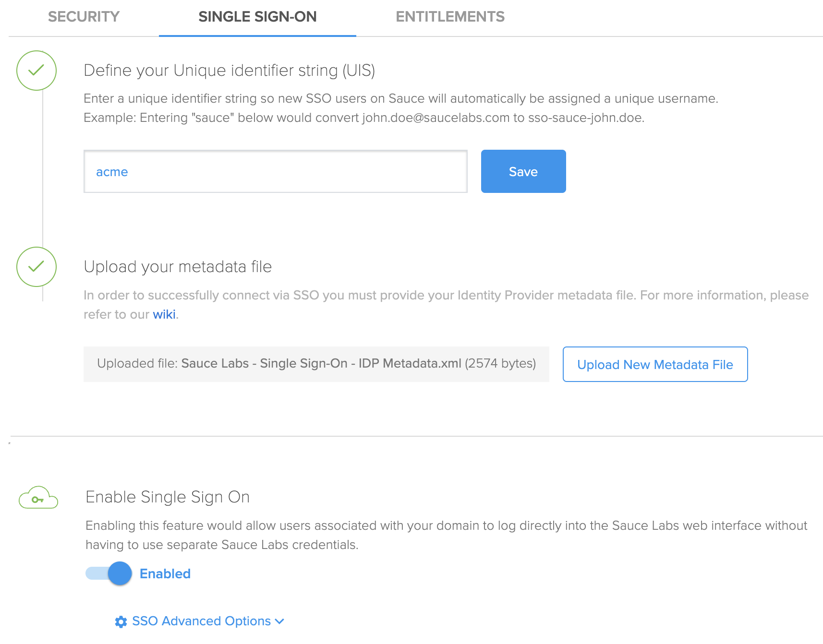Open the wiki link

pos(164,314)
